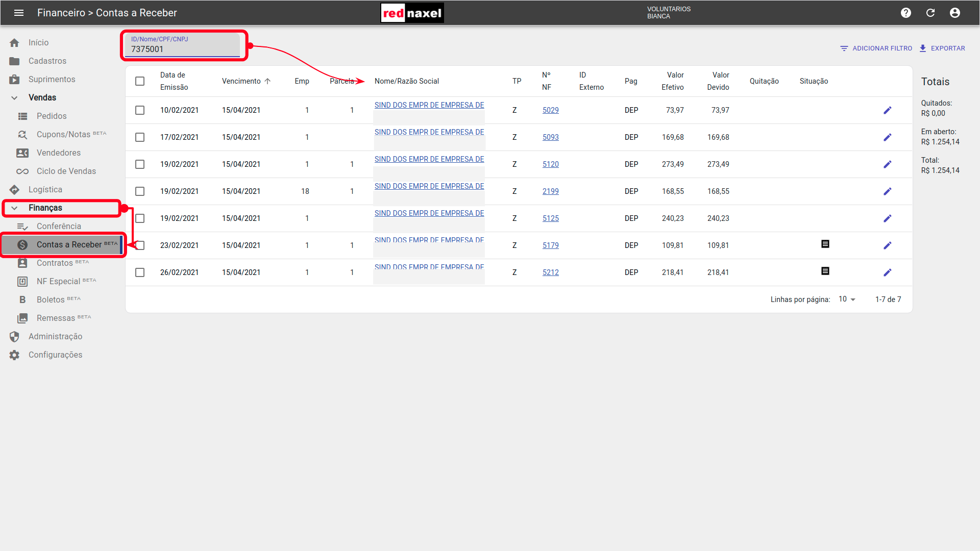Open Boletos in the sidebar

click(x=51, y=299)
